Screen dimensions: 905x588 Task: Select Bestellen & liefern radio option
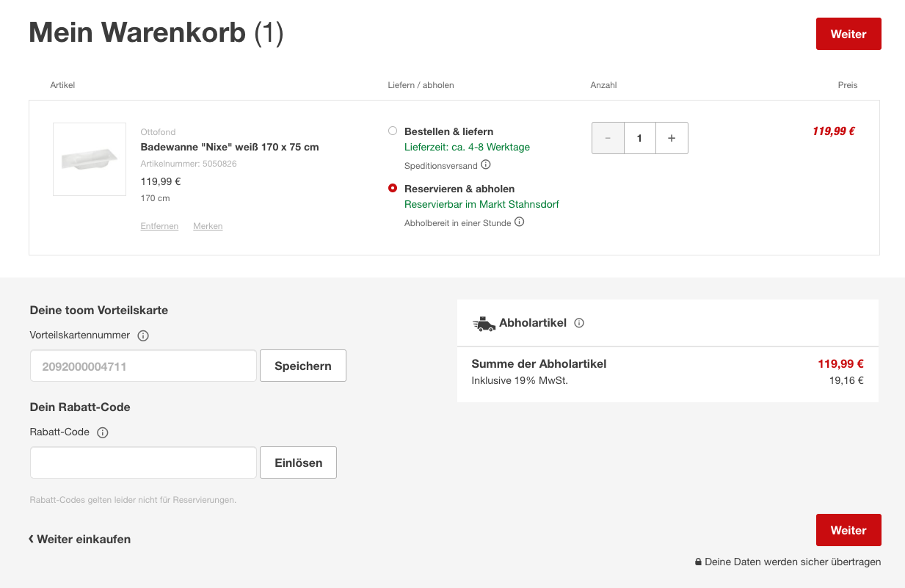[393, 131]
